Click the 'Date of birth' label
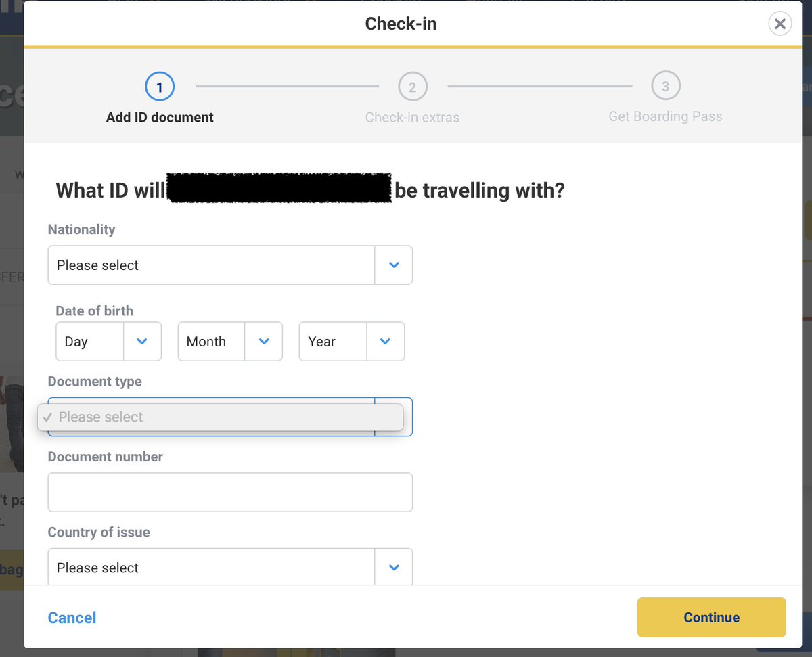Viewport: 812px width, 657px height. 95,311
